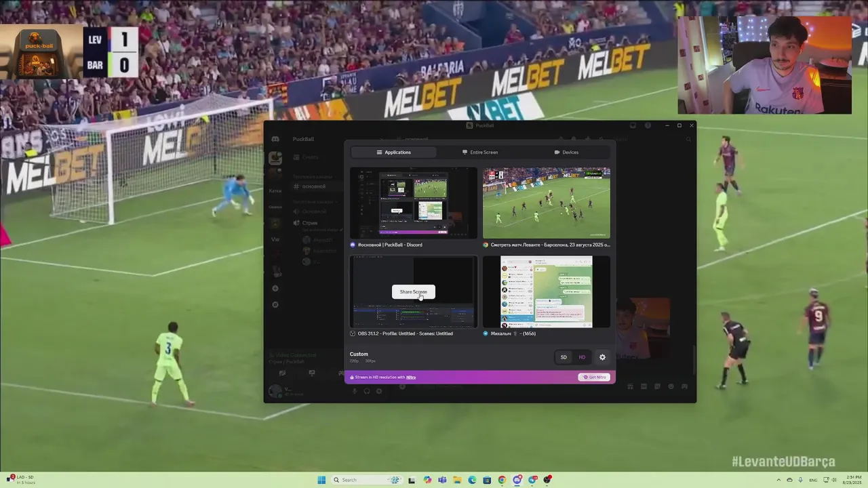The height and width of the screenshot is (488, 868).
Task: Open Microsoft Edge from the taskbar
Action: coord(472,480)
